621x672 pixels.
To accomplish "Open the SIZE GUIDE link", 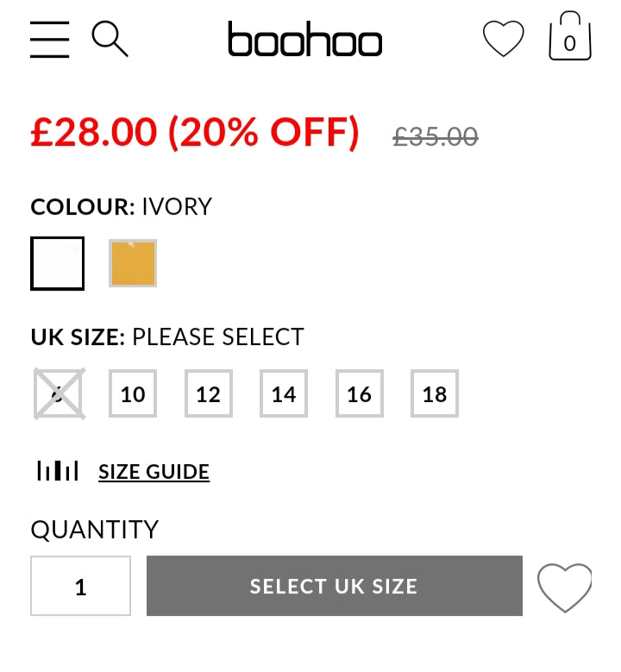I will click(154, 472).
